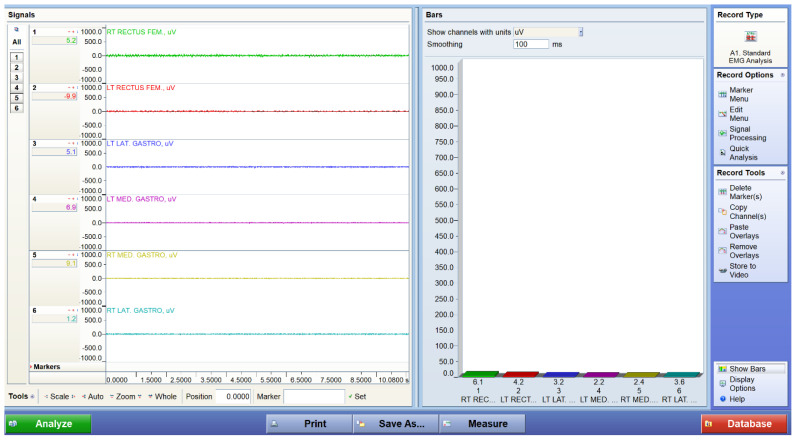Select channel 2 button in Signals sidebar

[17, 67]
